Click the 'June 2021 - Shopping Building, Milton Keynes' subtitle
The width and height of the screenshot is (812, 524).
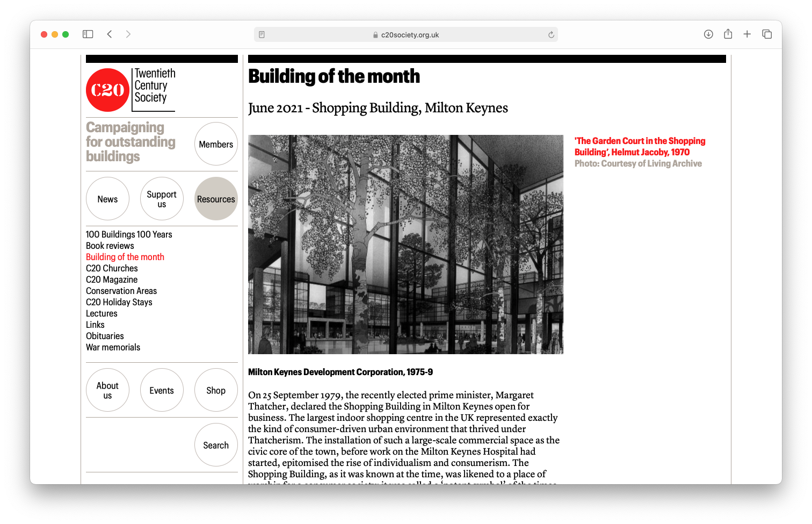378,108
